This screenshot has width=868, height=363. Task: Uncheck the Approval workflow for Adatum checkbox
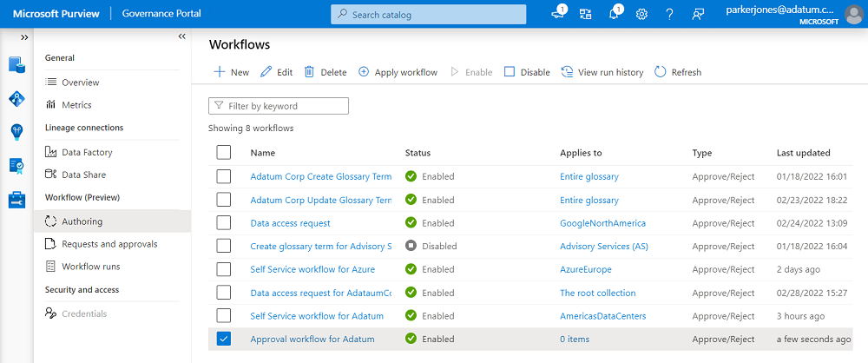pyautogui.click(x=224, y=339)
